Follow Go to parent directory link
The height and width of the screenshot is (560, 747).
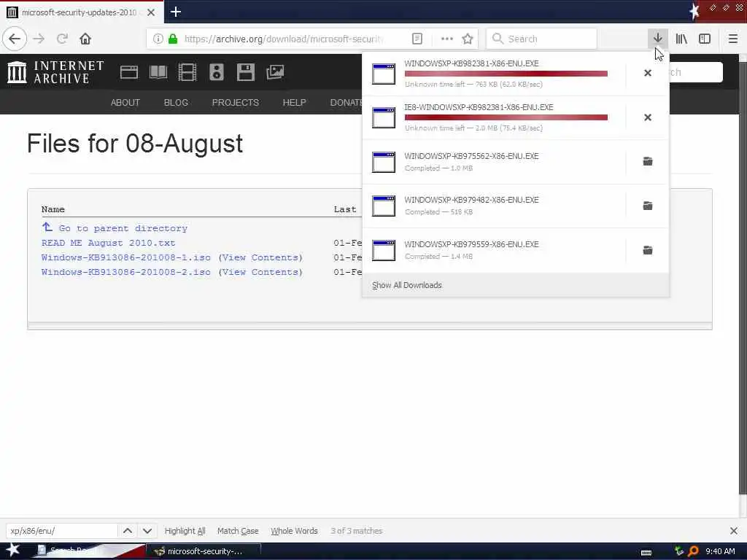click(x=123, y=228)
